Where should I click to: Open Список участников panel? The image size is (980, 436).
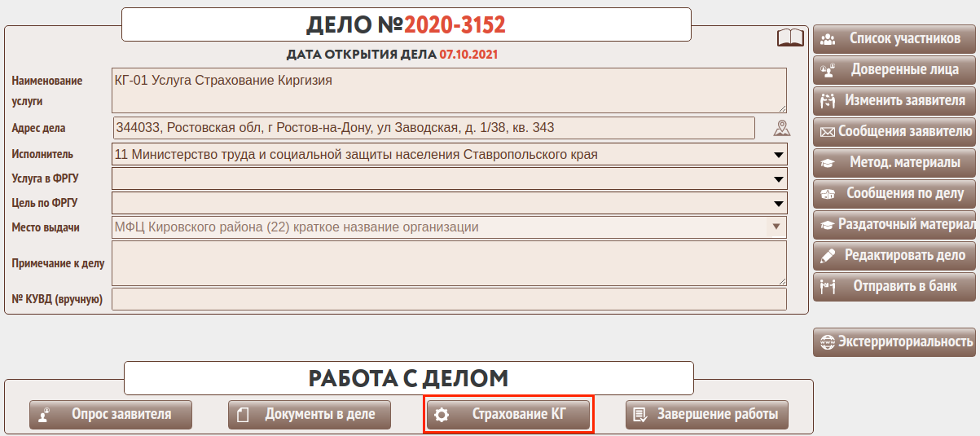click(894, 38)
